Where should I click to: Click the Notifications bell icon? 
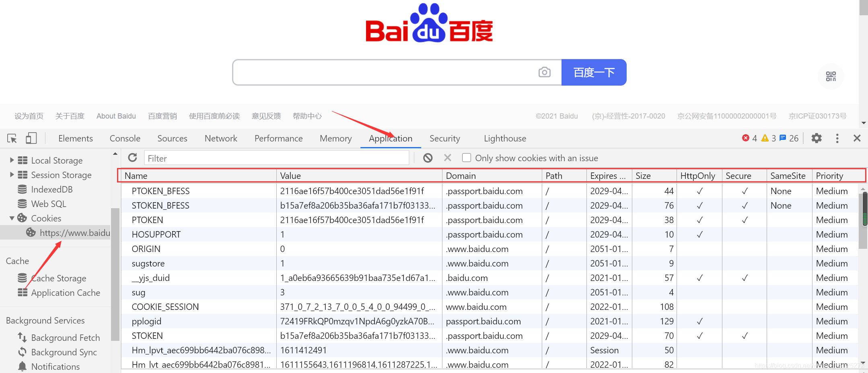23,366
